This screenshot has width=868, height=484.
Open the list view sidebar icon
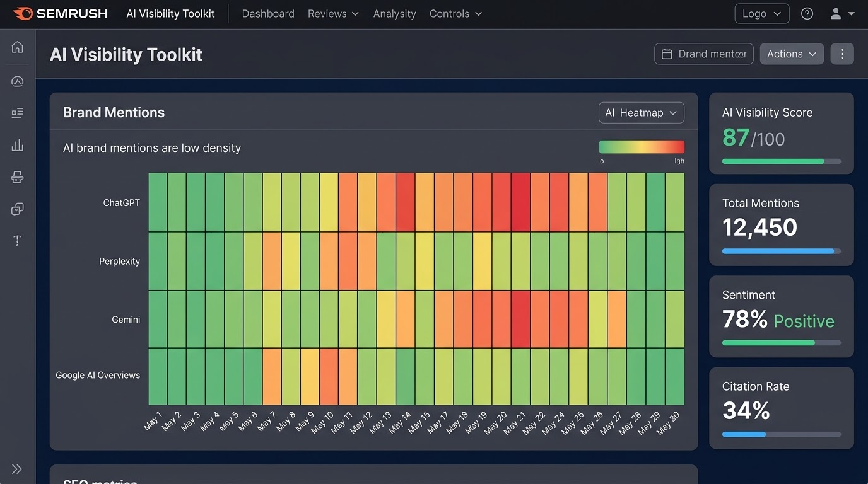18,113
